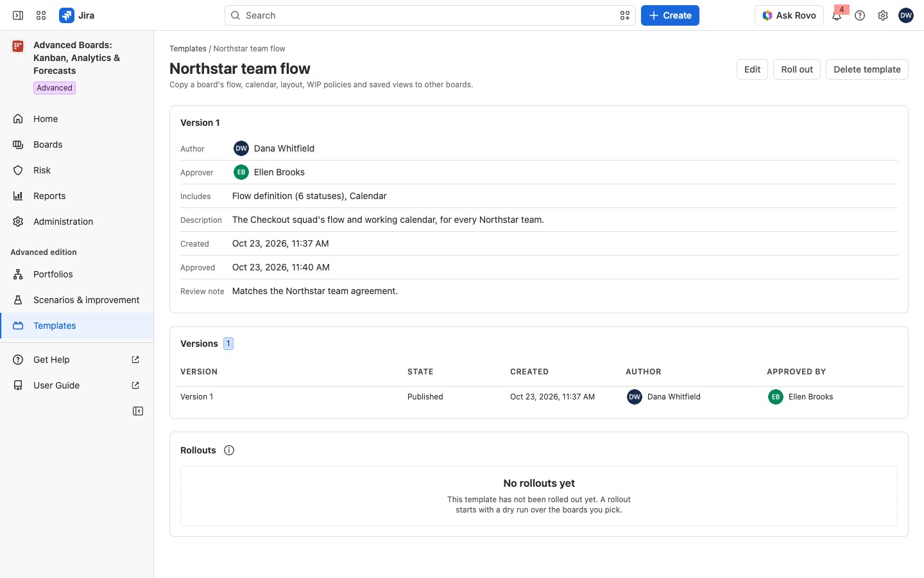The image size is (924, 578).
Task: Click Ellen Brooks' avatar in Versions table
Action: point(776,397)
